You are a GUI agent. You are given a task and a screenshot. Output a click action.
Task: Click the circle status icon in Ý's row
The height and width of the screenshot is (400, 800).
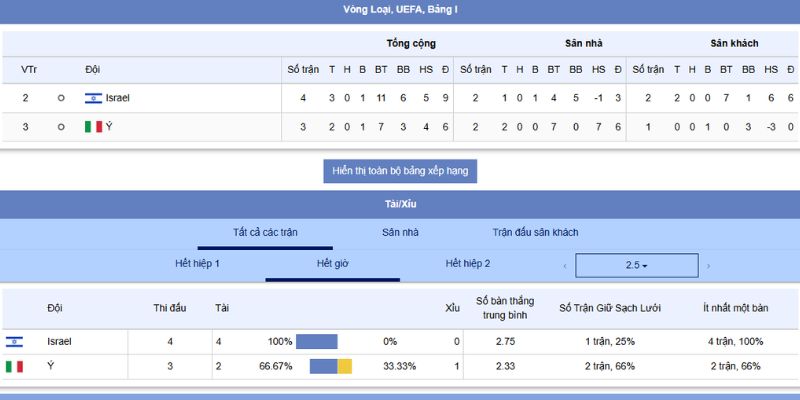click(x=61, y=127)
